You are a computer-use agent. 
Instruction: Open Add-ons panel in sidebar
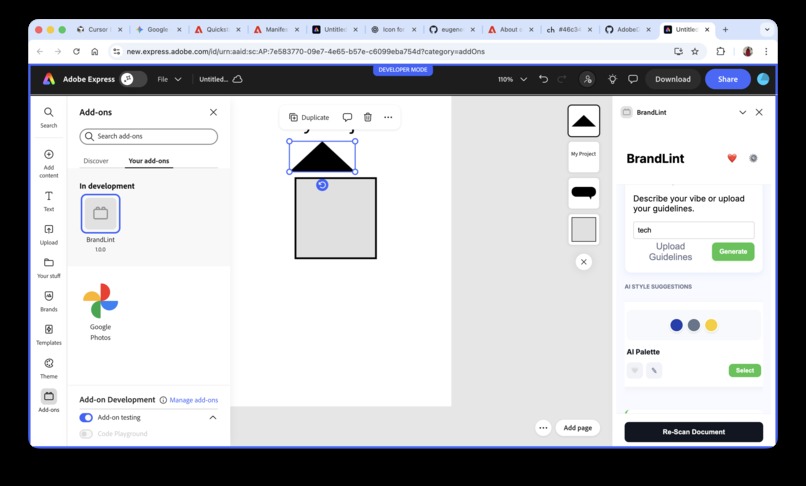[x=48, y=401]
